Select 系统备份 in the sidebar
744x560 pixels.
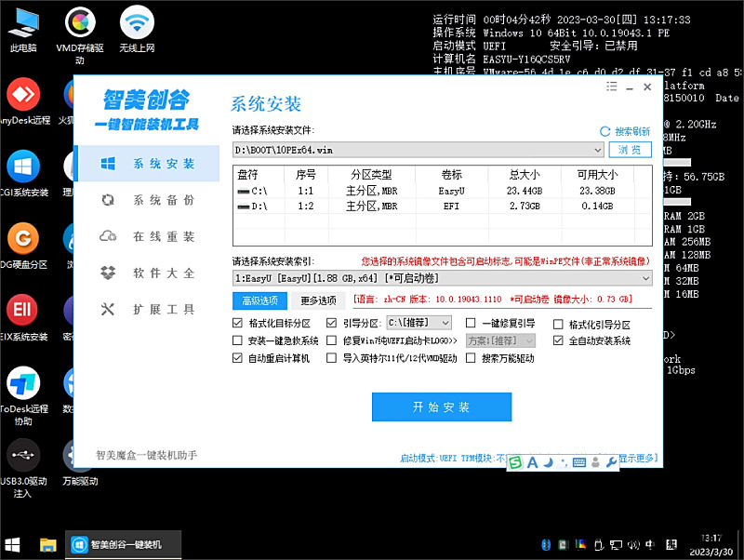click(x=148, y=200)
